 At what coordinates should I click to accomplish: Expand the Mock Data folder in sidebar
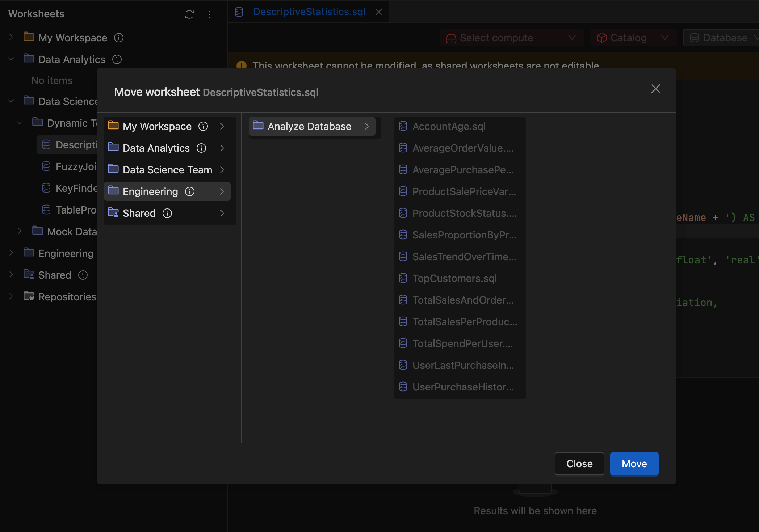point(20,231)
